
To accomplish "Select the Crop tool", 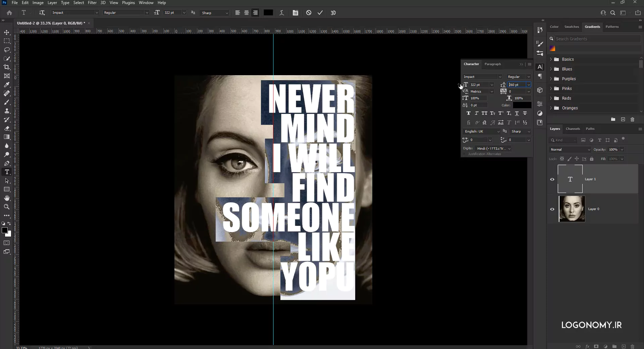I will (7, 67).
